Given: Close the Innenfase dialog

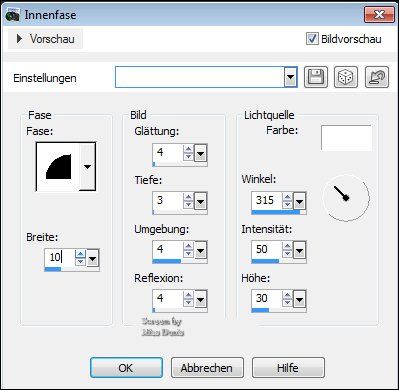Looking at the screenshot, I should (x=379, y=15).
